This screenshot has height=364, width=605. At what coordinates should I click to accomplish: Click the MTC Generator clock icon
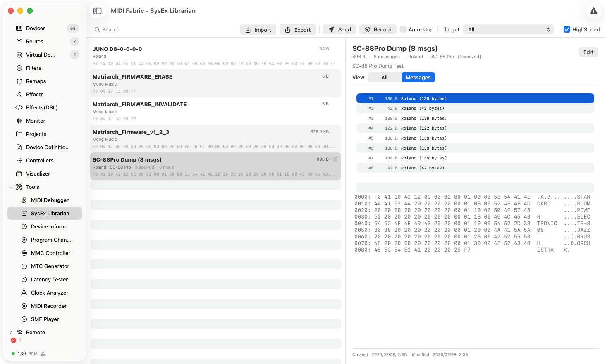point(24,266)
